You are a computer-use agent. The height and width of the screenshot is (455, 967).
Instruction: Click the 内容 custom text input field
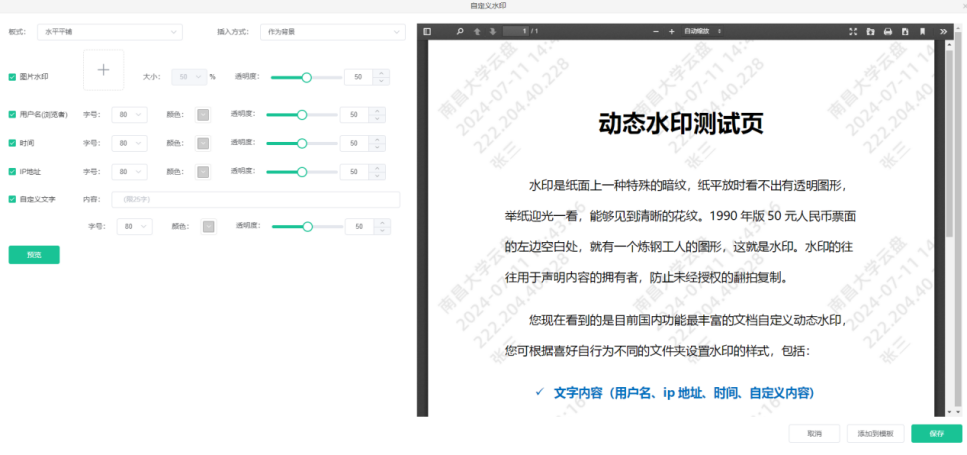(x=256, y=199)
